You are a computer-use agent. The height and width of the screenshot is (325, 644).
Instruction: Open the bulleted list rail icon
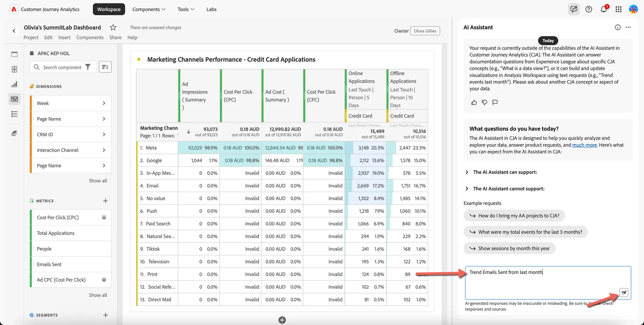[x=15, y=114]
